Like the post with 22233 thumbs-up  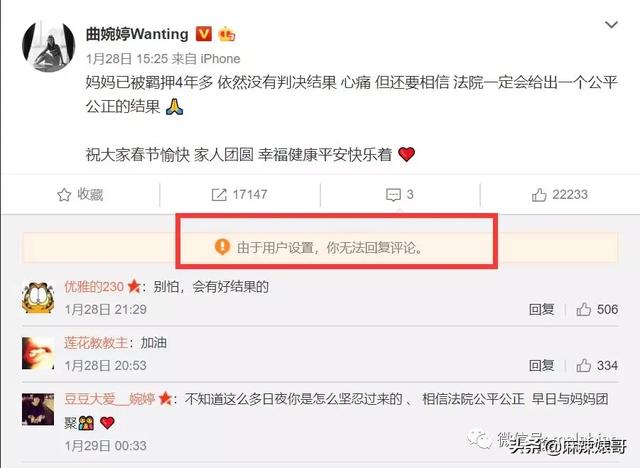[539, 195]
